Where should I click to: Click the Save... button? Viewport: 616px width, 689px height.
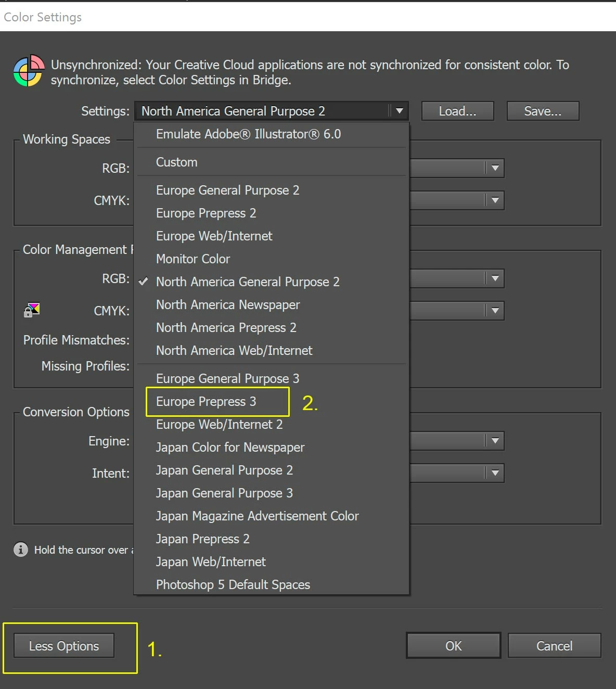coord(543,111)
